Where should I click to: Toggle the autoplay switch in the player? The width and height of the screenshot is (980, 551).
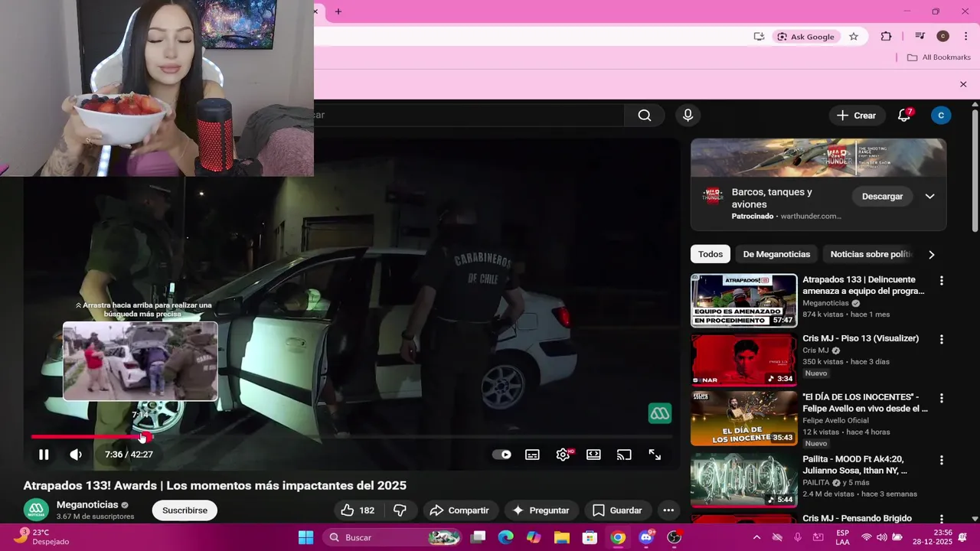point(501,455)
